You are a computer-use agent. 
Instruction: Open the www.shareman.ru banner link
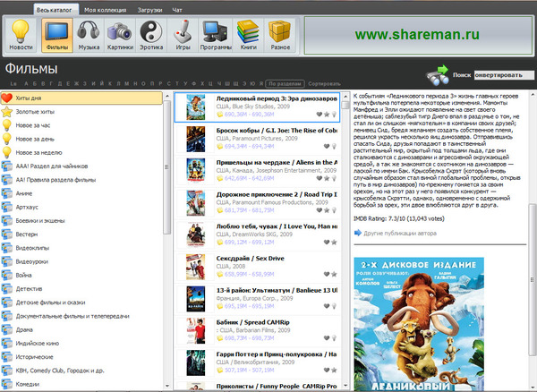click(418, 35)
